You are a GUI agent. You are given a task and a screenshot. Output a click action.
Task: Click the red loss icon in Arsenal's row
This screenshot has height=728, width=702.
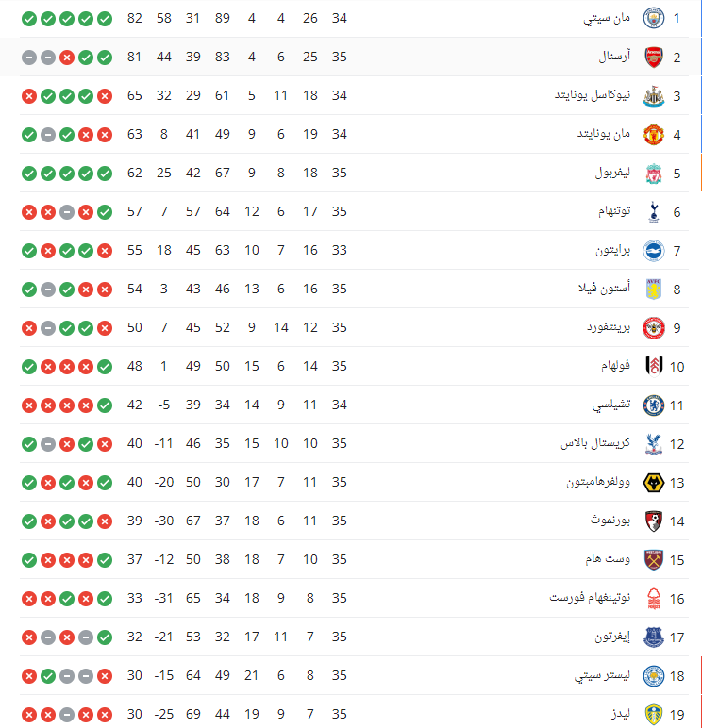67,57
